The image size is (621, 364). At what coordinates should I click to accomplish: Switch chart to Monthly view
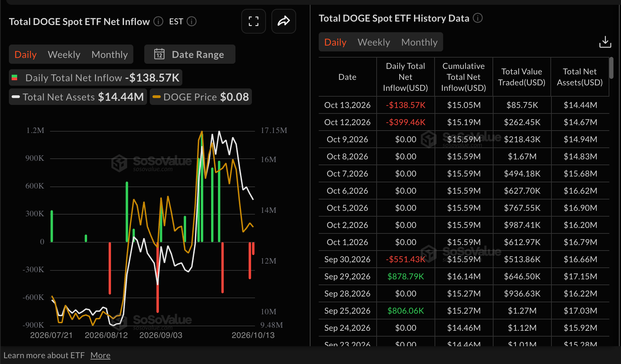coord(110,54)
